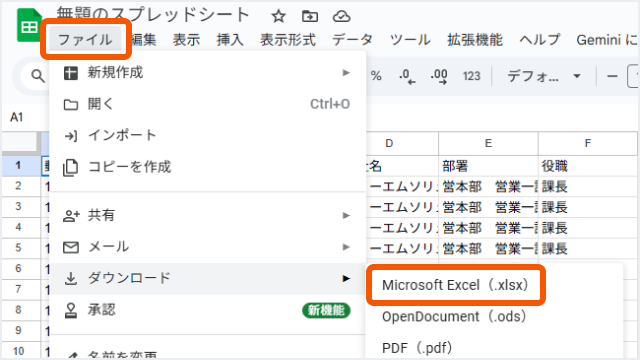
Task: Expand 新規作成 submenu
Action: [207, 73]
